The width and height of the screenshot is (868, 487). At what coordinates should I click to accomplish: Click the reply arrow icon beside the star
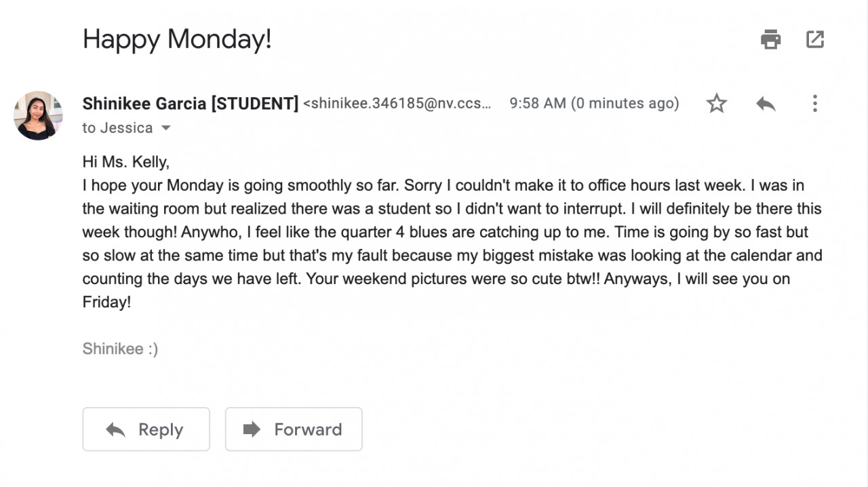point(766,104)
